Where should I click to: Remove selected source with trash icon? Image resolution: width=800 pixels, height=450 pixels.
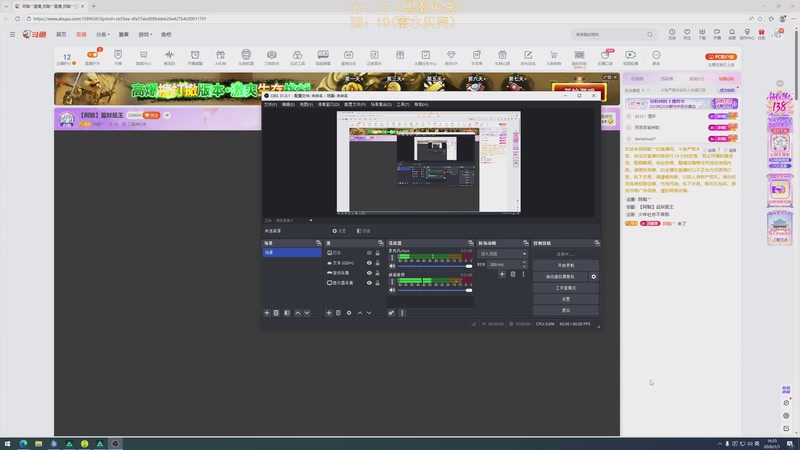click(x=338, y=313)
